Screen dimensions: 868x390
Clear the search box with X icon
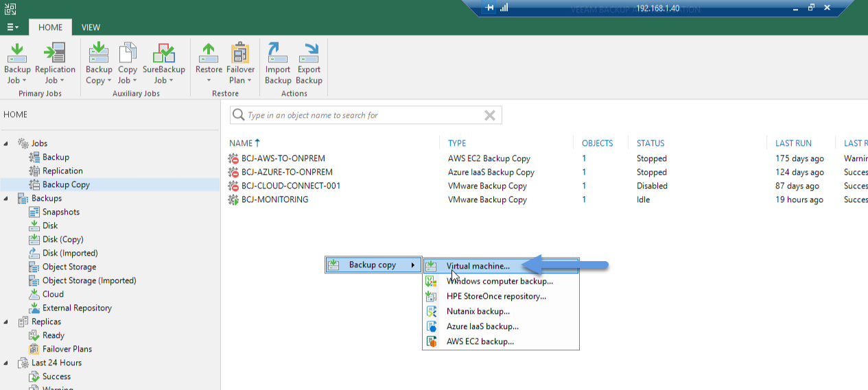pyautogui.click(x=490, y=115)
